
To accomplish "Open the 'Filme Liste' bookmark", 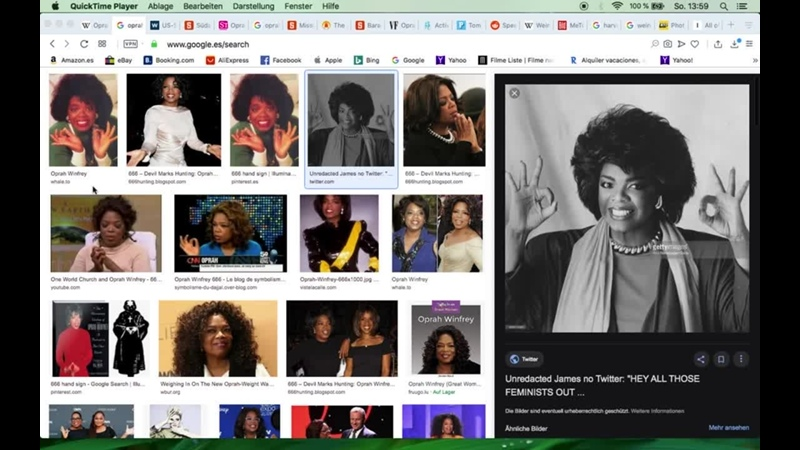I will coord(516,60).
